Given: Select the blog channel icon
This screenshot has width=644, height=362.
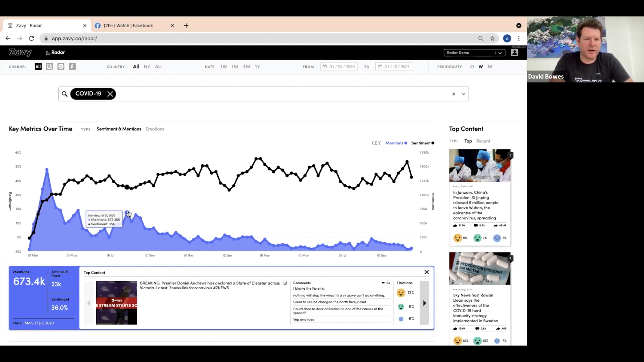Looking at the screenshot, I should pos(61,67).
